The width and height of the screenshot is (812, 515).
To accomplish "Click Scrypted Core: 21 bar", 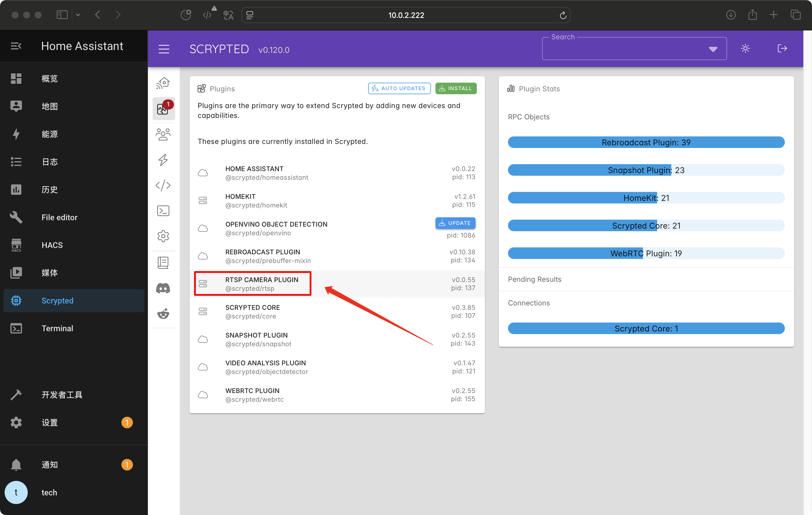I will pos(646,226).
